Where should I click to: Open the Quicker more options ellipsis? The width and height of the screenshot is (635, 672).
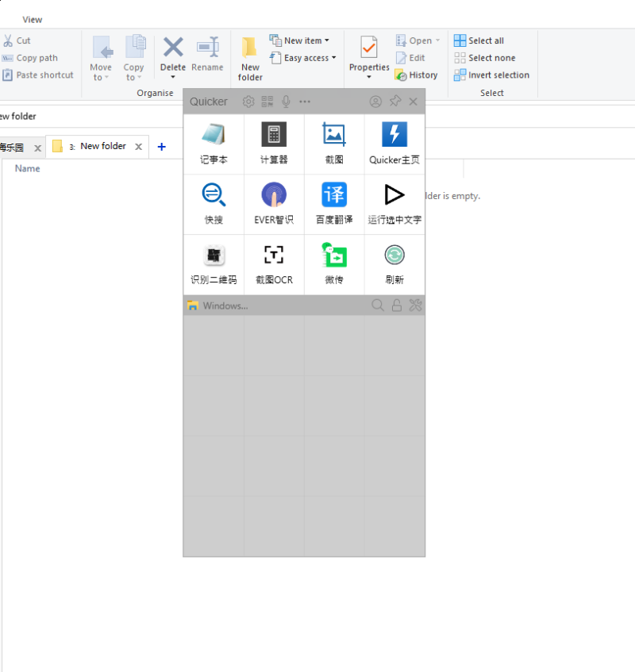pos(305,102)
